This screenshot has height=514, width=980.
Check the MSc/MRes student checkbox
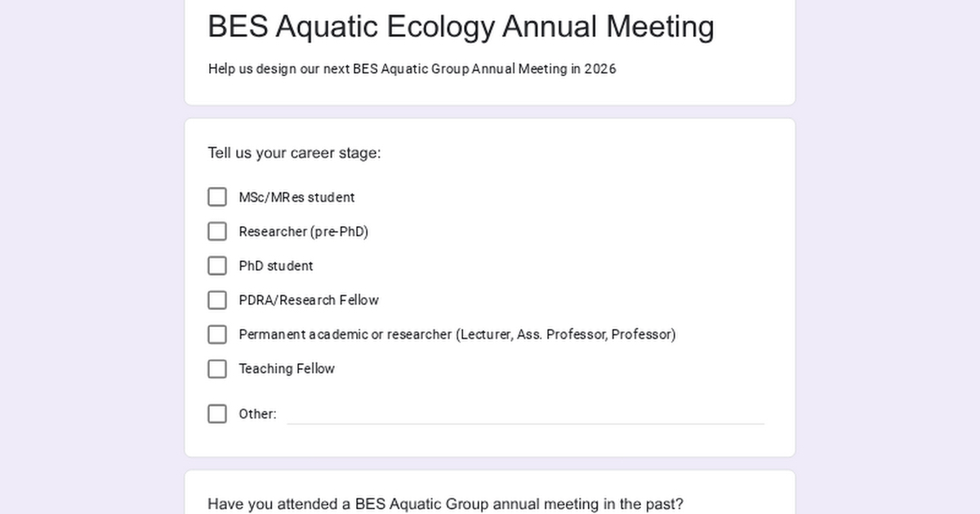pos(217,197)
